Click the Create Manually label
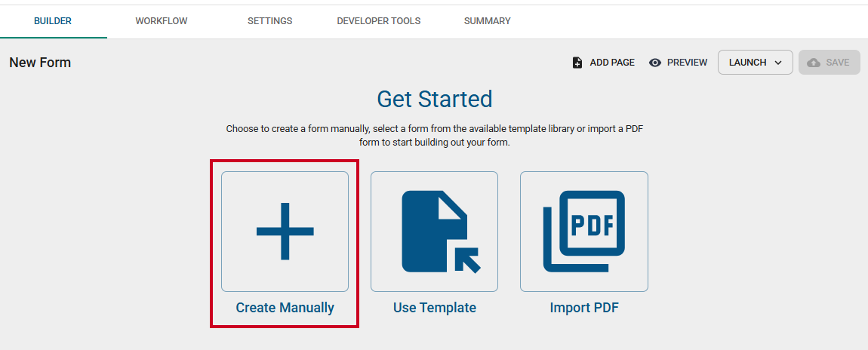868x350 pixels. (x=285, y=308)
